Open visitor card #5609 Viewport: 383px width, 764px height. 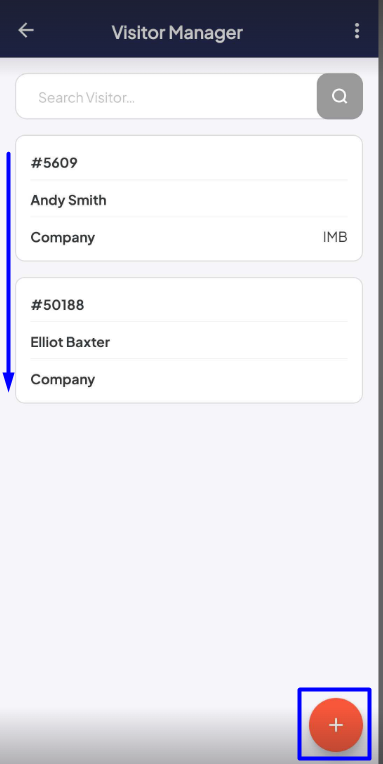tap(189, 198)
